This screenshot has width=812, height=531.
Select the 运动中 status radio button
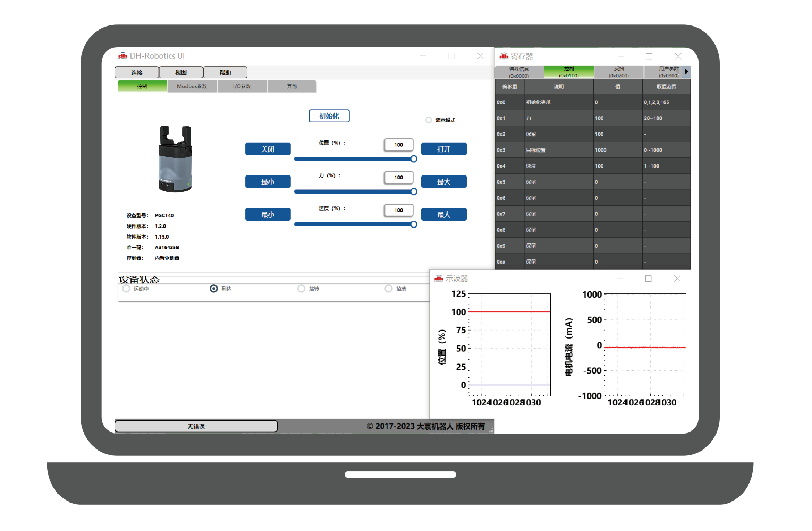(x=126, y=289)
